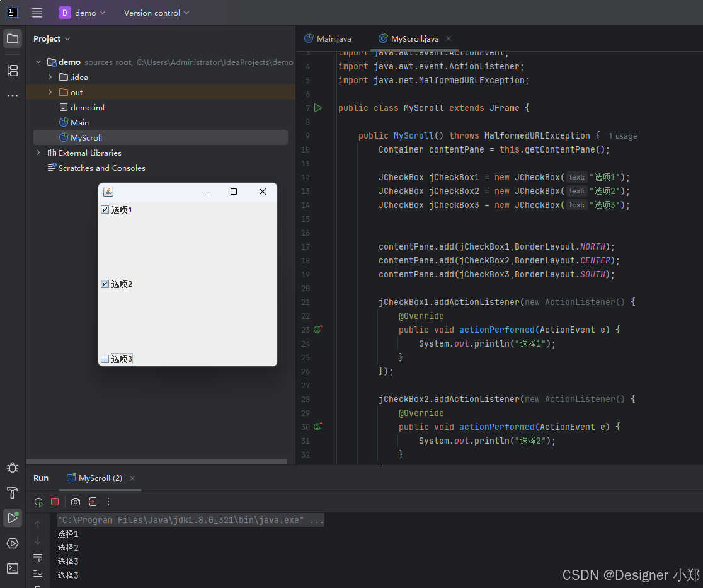Click the NORTH constant on line 17
Image resolution: width=703 pixels, height=588 pixels.
click(x=593, y=246)
